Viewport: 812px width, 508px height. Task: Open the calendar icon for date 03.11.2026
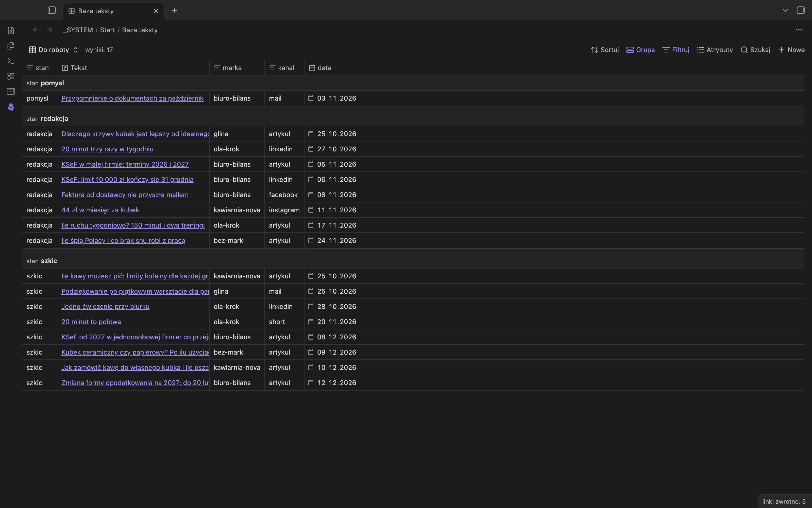(x=311, y=99)
